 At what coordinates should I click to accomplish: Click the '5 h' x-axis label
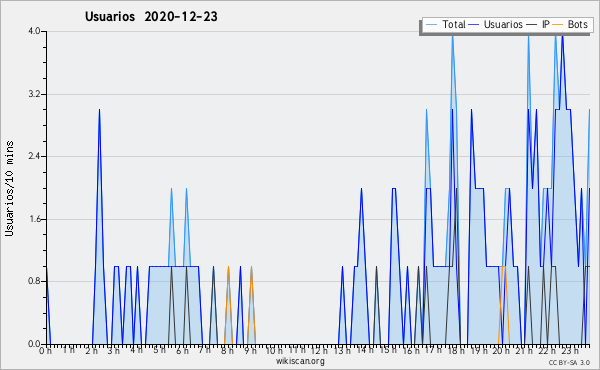[x=159, y=350]
